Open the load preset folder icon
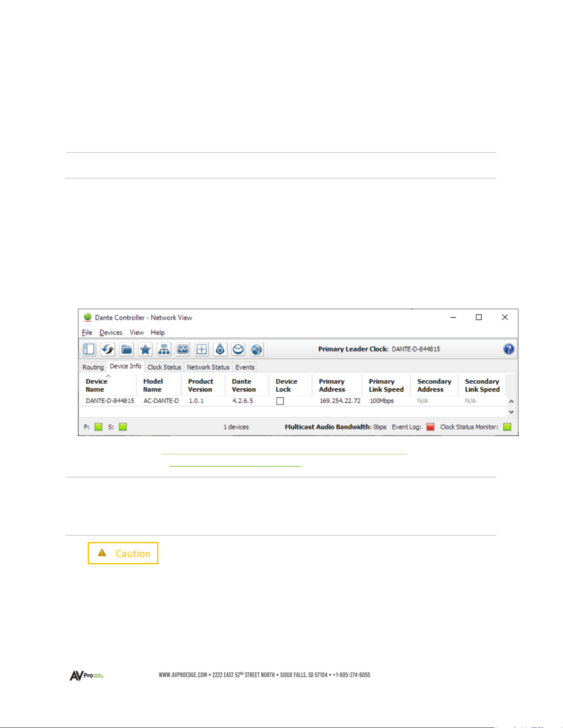 [127, 349]
